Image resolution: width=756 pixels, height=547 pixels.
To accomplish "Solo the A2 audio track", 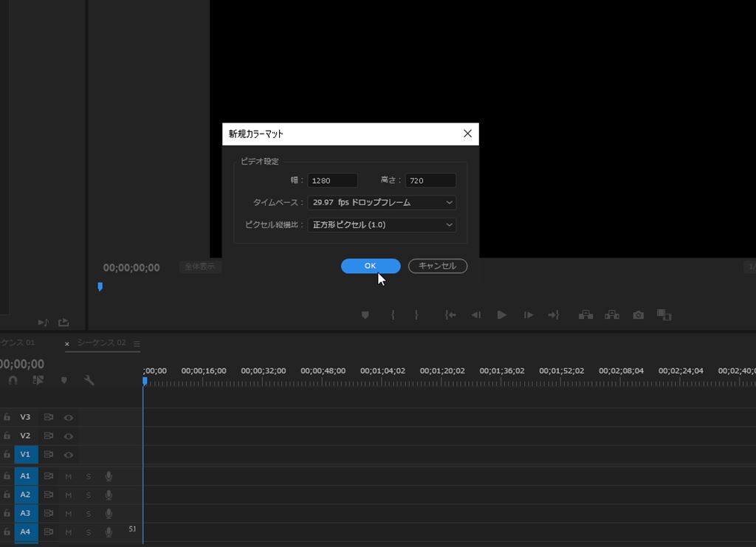I will click(89, 495).
